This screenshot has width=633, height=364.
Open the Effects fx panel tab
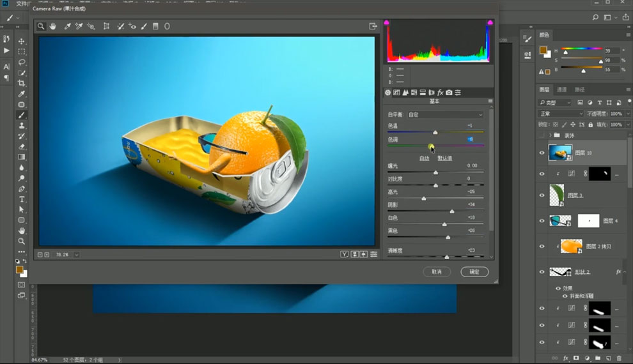440,93
